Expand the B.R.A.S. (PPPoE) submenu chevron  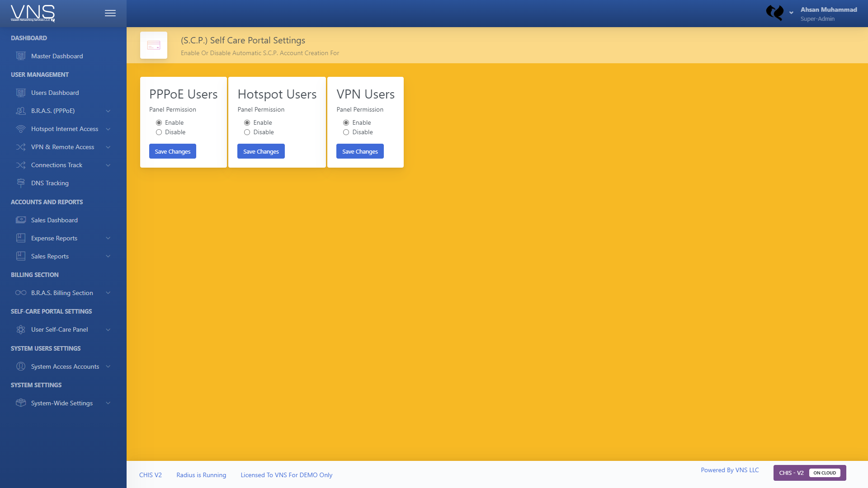(108, 111)
